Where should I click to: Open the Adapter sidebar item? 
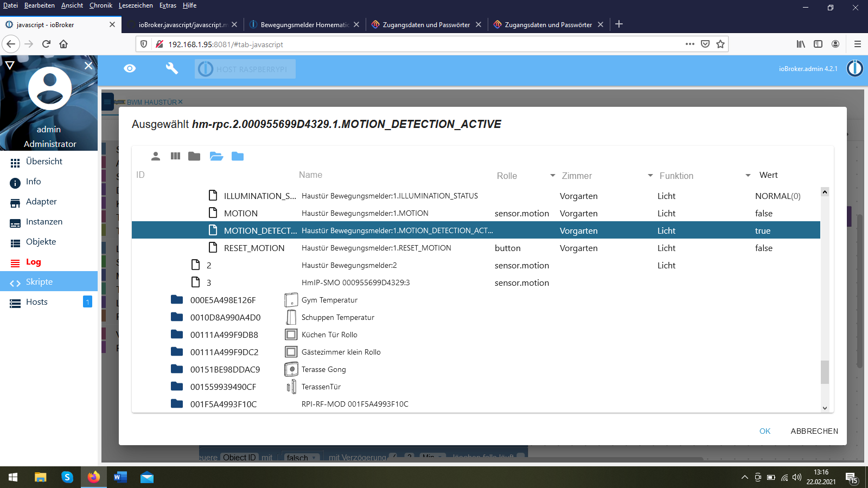[x=49, y=202]
